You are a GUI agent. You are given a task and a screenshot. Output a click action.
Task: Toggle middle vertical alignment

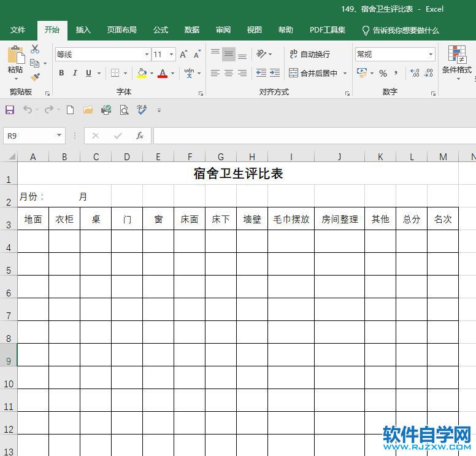[229, 54]
